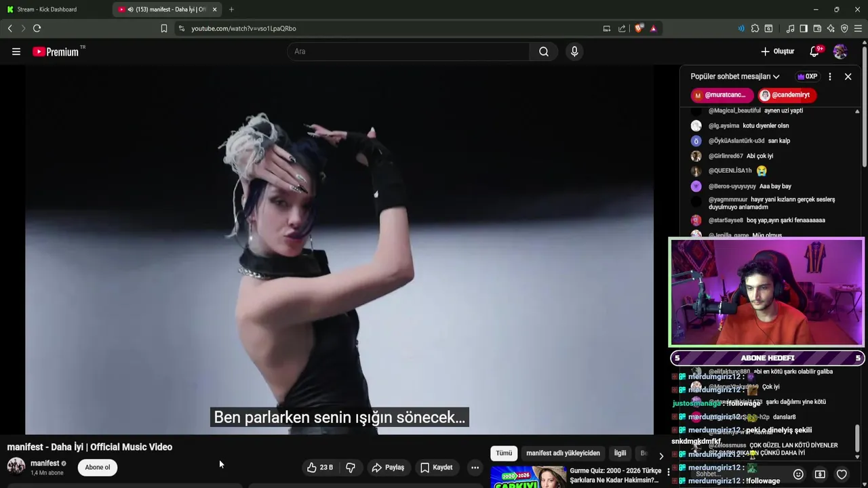Select the Tümü filter chip

pyautogui.click(x=504, y=453)
